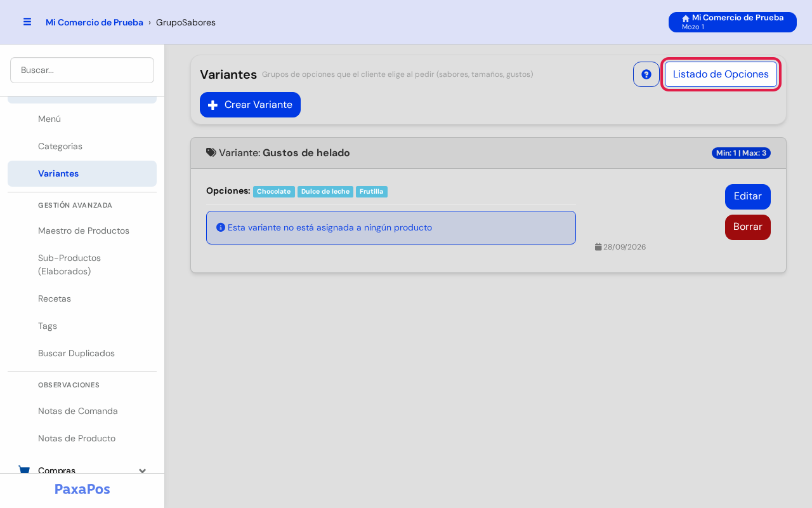Click the calendar icon next to date
Screen dimensions: 812x508
coord(598,246)
